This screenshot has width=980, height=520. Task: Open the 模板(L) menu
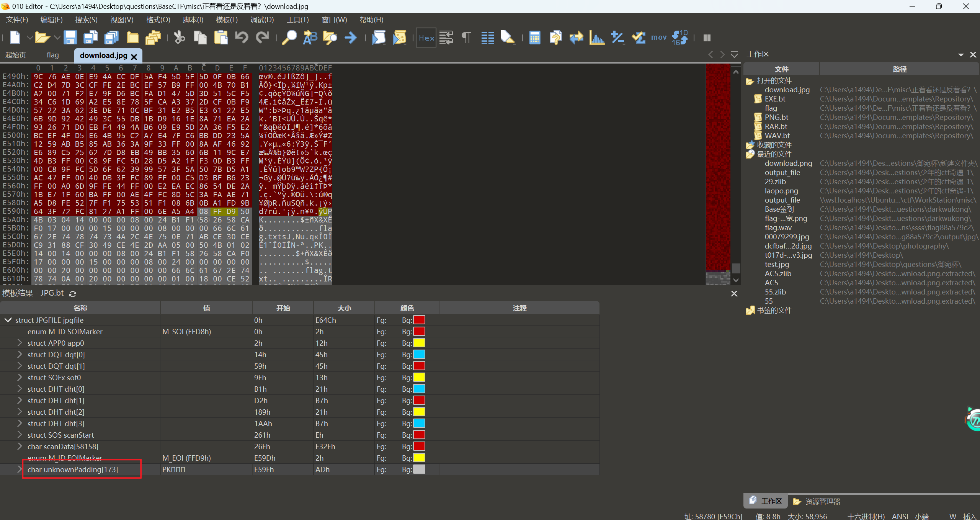click(x=227, y=20)
